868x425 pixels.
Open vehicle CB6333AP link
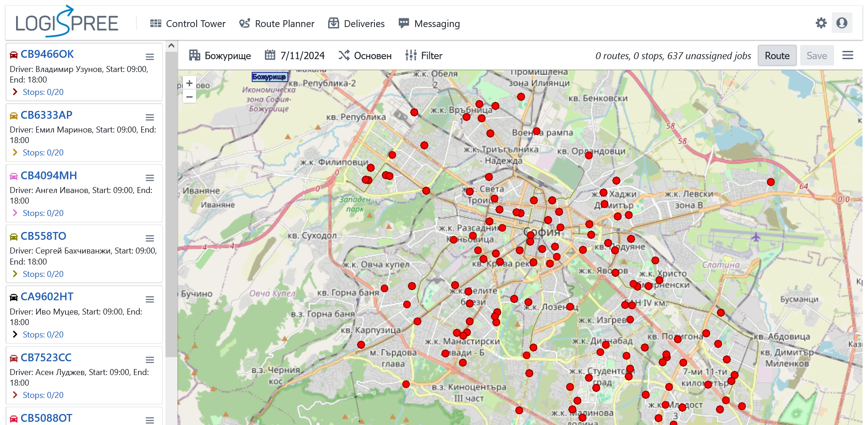(46, 115)
